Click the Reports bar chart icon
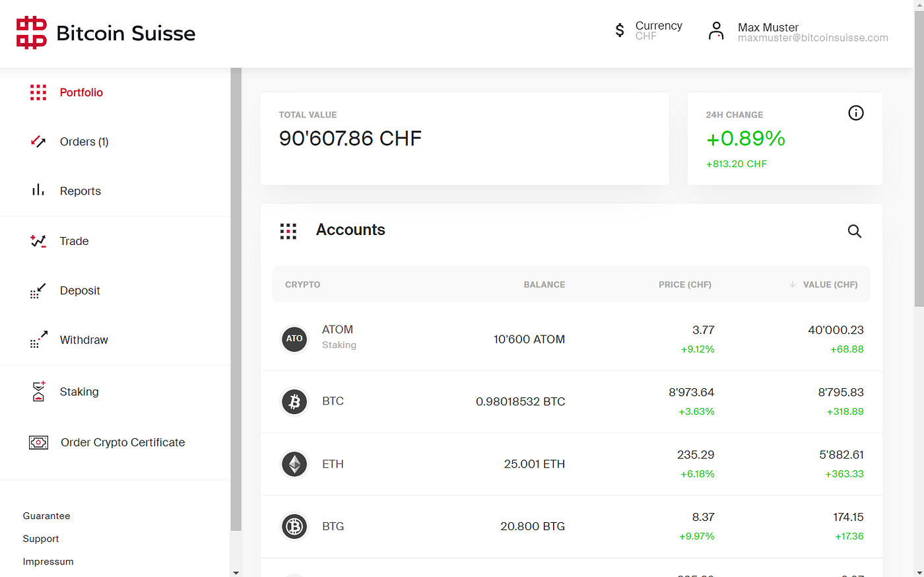 click(x=38, y=190)
